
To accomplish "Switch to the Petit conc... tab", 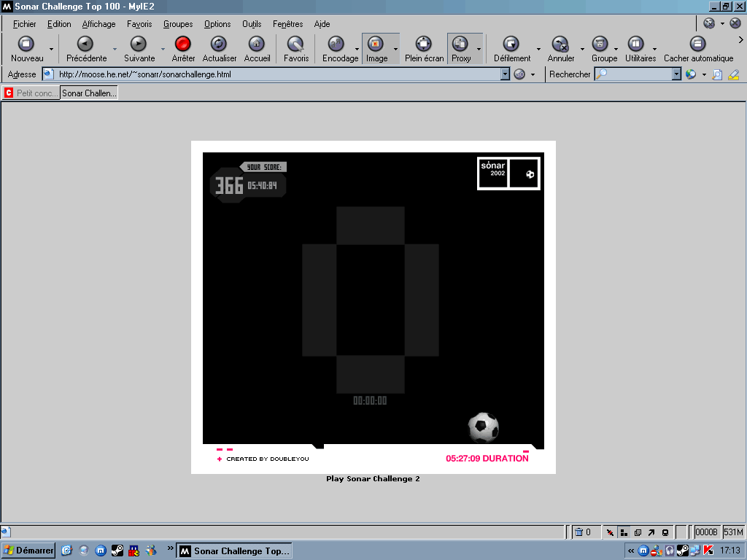I will point(31,93).
